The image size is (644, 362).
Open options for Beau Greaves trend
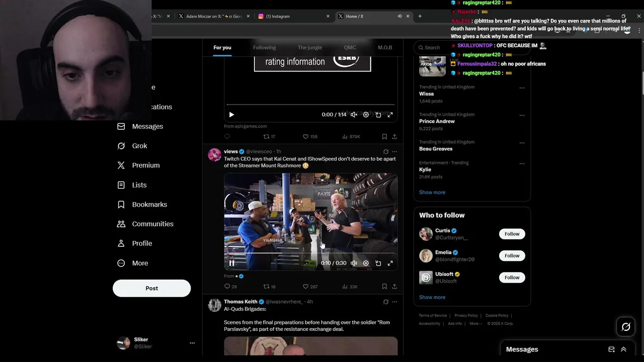522,143
